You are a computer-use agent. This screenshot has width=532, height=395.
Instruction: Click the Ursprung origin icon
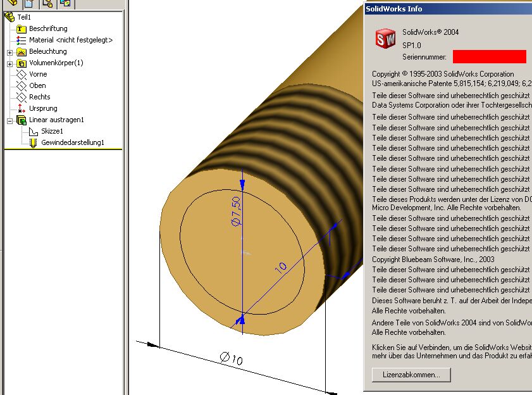(x=21, y=108)
